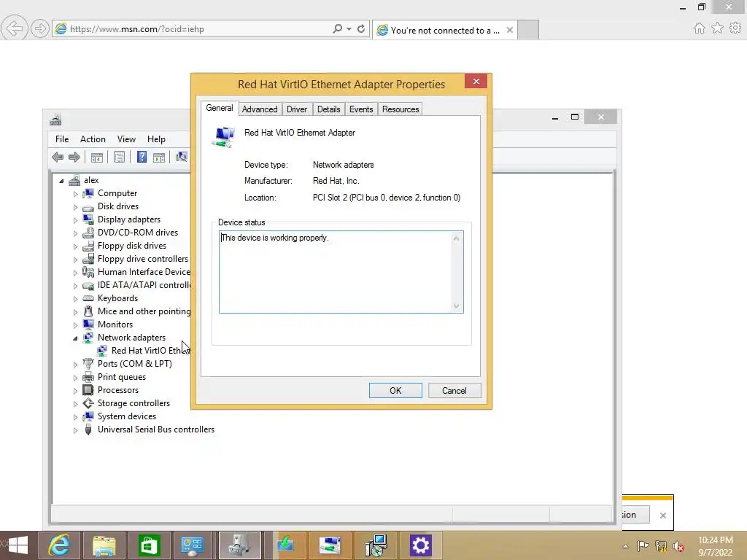This screenshot has height=560, width=747.
Task: Open Windows Store from the taskbar
Action: pyautogui.click(x=149, y=545)
